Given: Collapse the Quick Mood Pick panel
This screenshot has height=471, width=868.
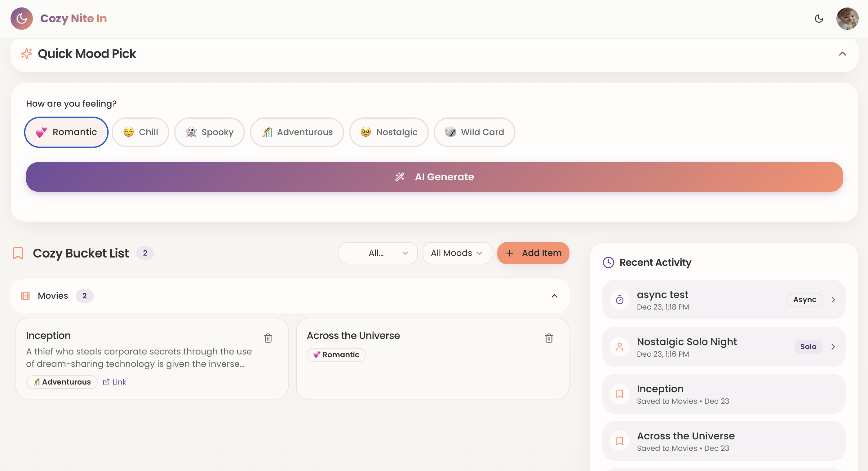Looking at the screenshot, I should (x=842, y=54).
